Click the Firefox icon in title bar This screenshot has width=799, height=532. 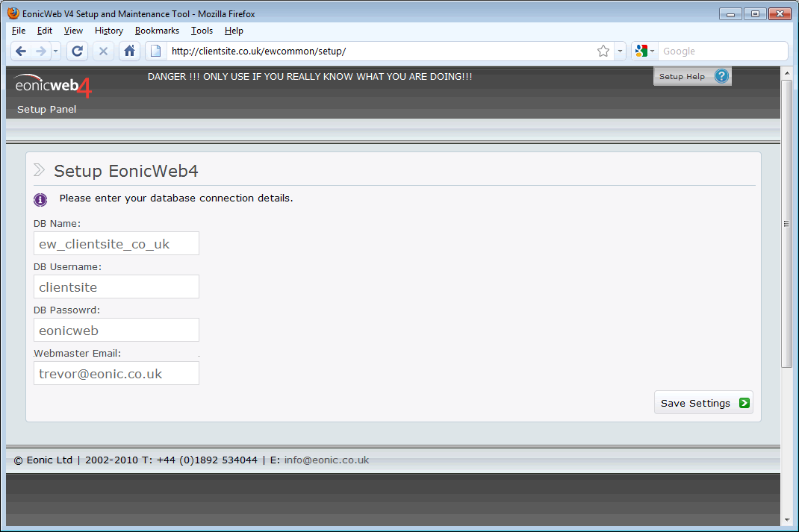(13, 13)
